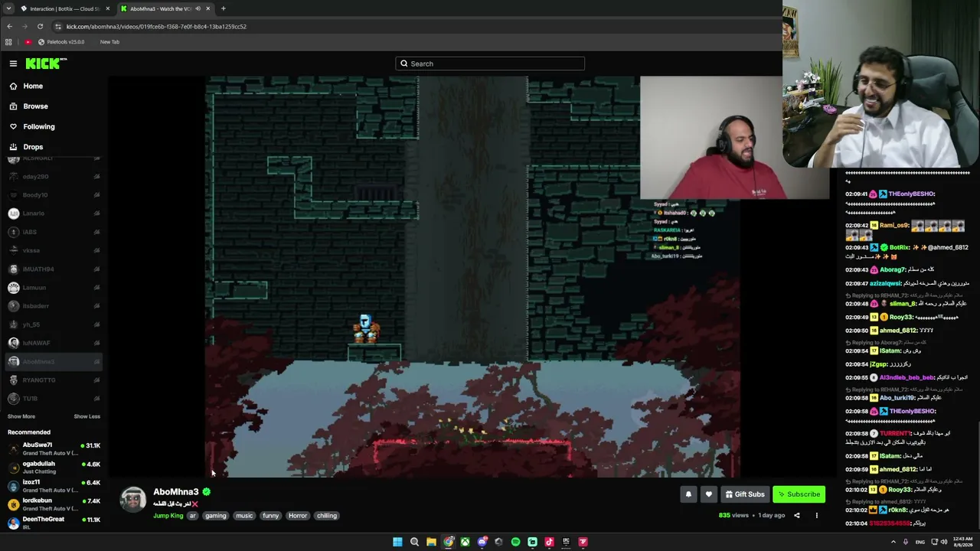
Task: Show hidden system tray icons
Action: pos(893,542)
